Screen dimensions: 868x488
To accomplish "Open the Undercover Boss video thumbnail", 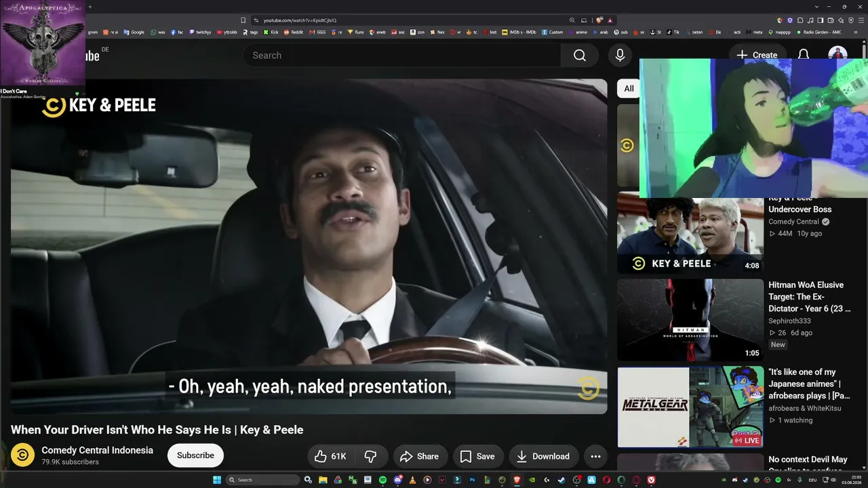I will click(690, 233).
